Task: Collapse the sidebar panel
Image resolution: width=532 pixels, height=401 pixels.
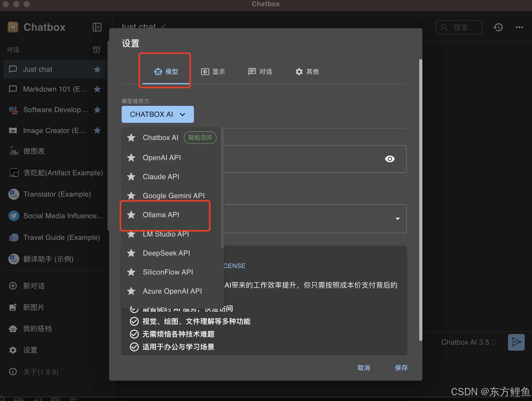Action: [x=97, y=27]
